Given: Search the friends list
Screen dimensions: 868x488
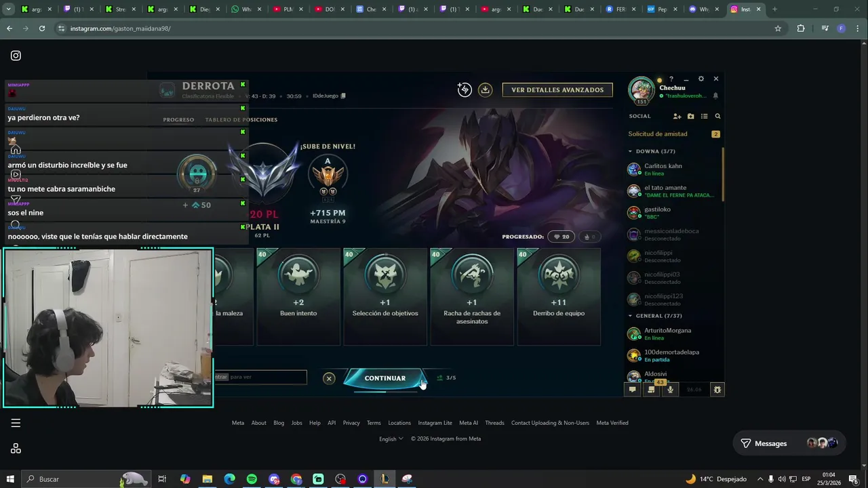Looking at the screenshot, I should [717, 117].
